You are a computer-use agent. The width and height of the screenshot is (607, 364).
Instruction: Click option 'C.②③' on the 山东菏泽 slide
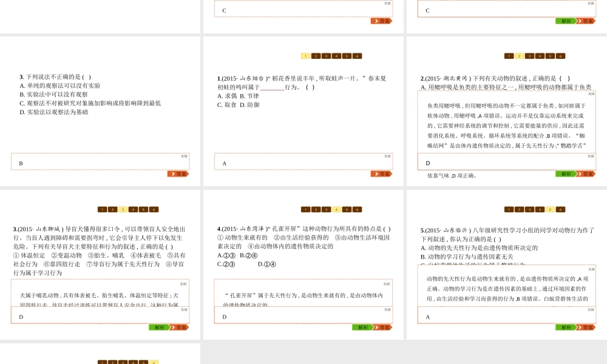click(226, 264)
